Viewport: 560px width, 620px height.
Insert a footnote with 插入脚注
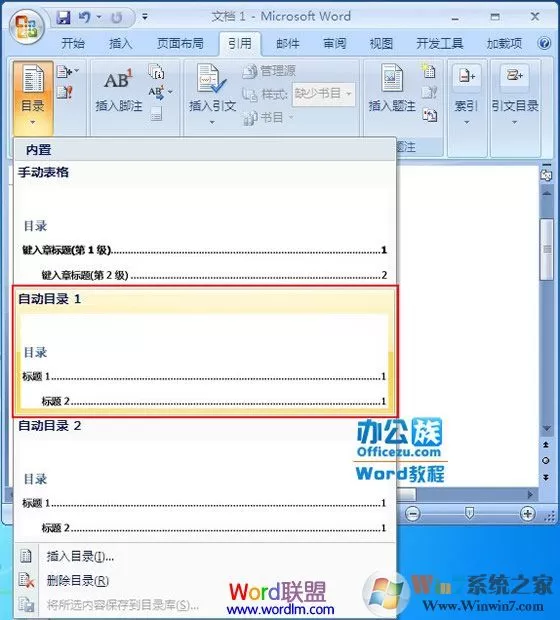tap(119, 90)
